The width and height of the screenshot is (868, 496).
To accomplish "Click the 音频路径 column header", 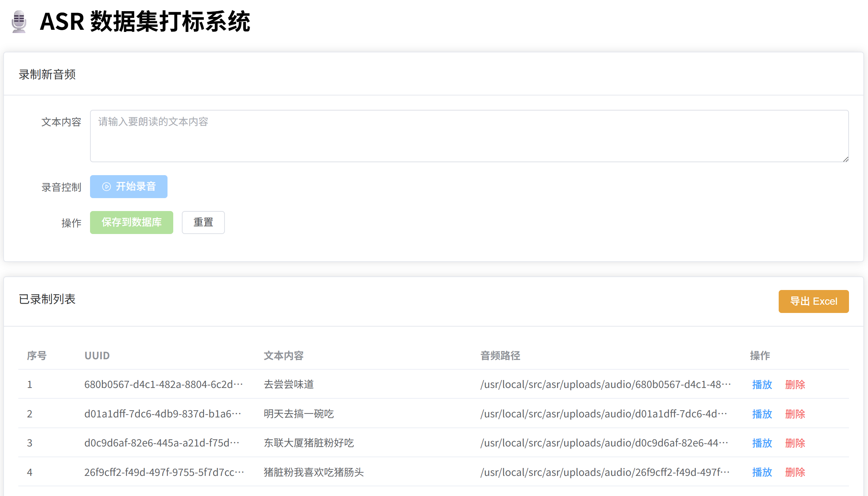I will coord(500,356).
